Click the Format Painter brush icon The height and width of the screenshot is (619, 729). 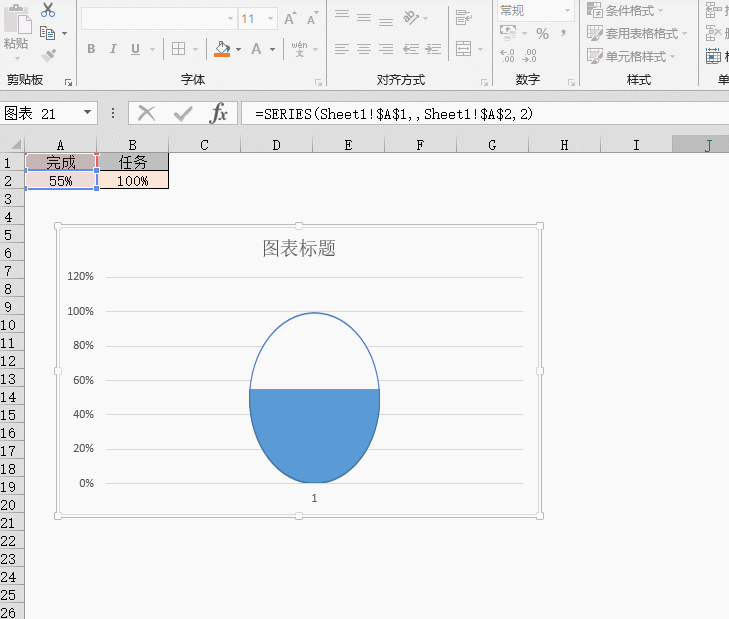(x=48, y=55)
